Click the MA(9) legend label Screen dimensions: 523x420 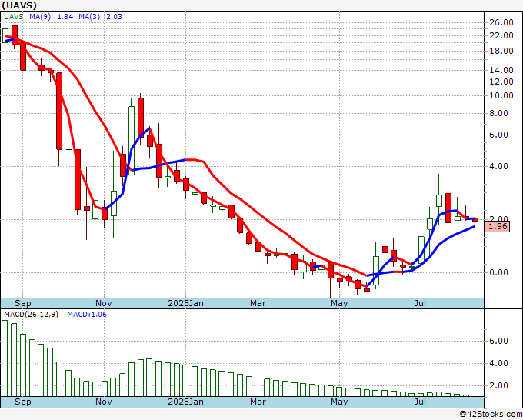[40, 17]
